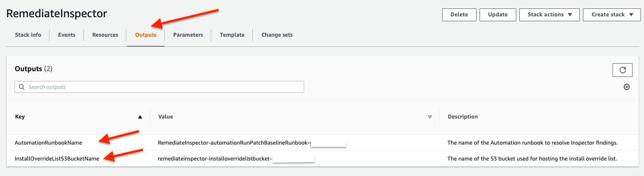
Task: View the Template tab
Action: (x=232, y=35)
